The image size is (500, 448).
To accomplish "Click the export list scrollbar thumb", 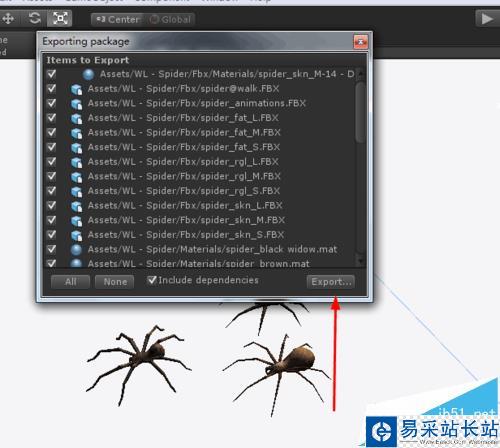I will (360, 112).
